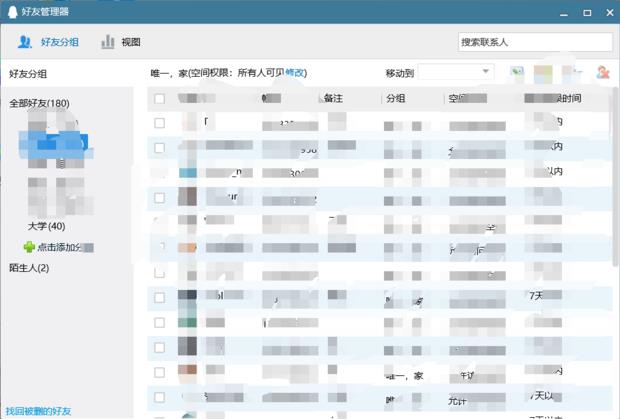Click the green plus add group icon
The image size is (620, 419).
(x=29, y=247)
